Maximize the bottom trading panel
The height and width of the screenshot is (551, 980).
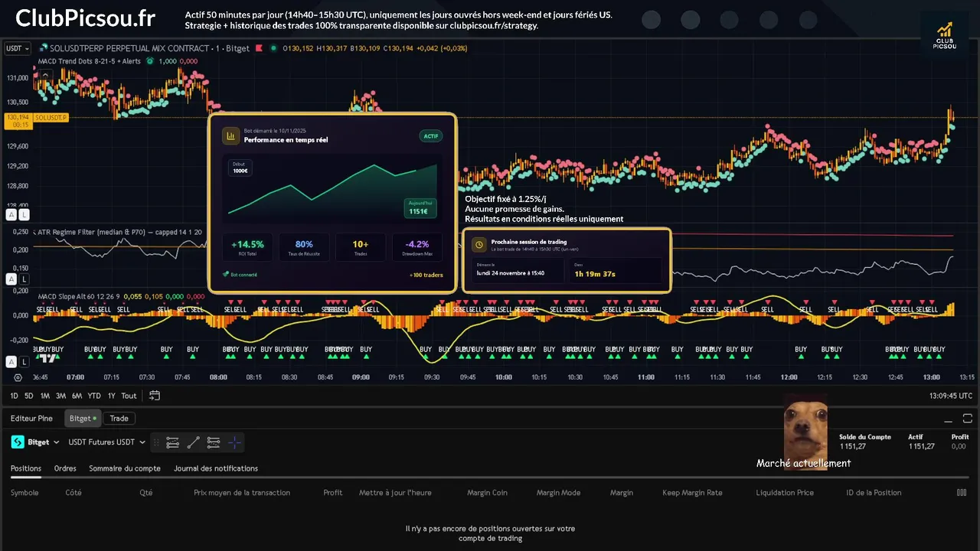(968, 419)
